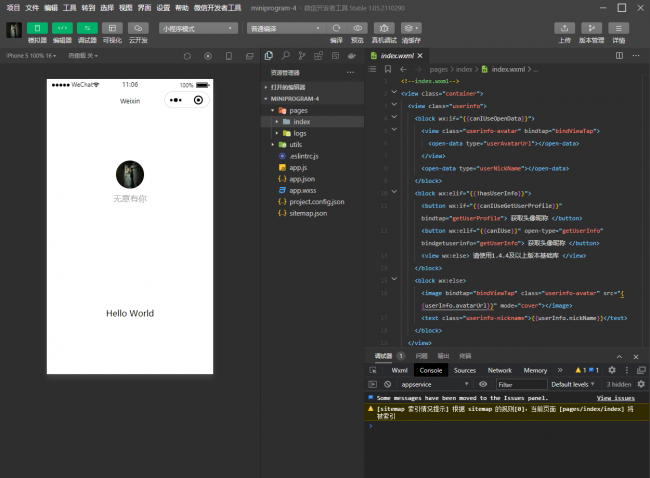Screen dimensions: 650x478
Task: Click the editor bookmark icon
Action: [388, 69]
